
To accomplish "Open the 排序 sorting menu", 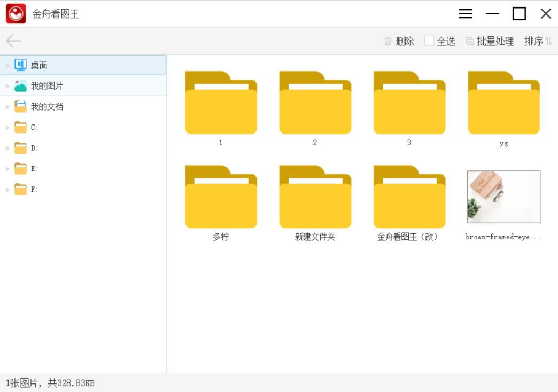I will point(533,41).
